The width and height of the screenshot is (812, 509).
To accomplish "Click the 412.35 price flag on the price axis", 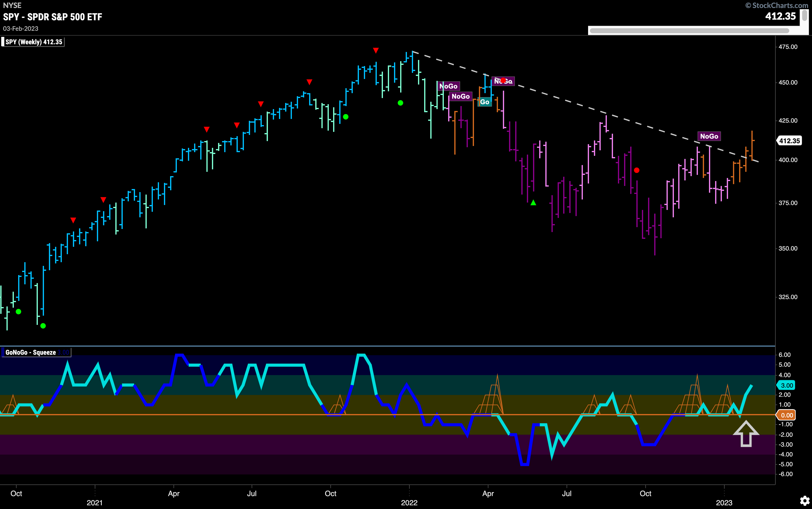I will pos(789,141).
